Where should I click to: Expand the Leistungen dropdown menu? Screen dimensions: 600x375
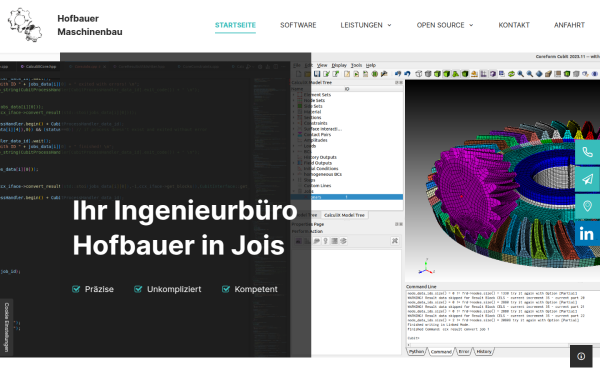[x=366, y=25]
